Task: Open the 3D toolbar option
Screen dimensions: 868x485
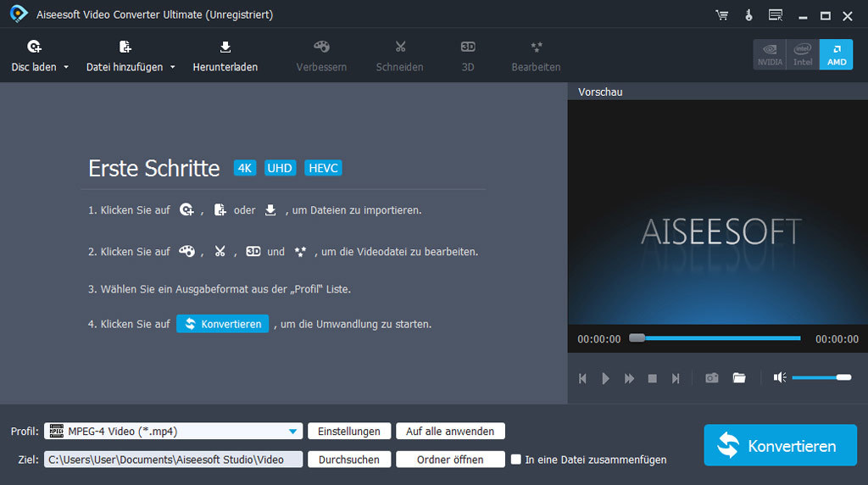Action: pyautogui.click(x=468, y=57)
